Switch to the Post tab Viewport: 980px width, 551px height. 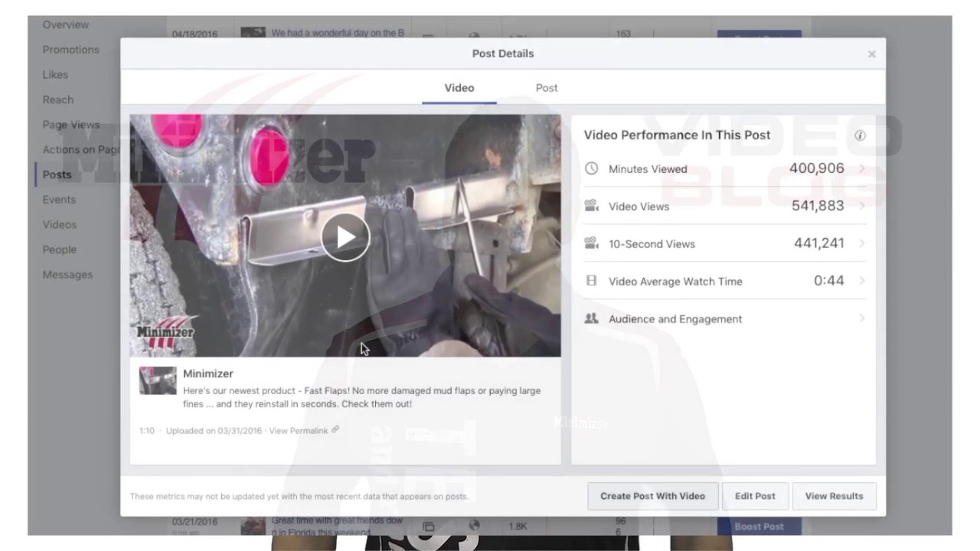point(547,88)
